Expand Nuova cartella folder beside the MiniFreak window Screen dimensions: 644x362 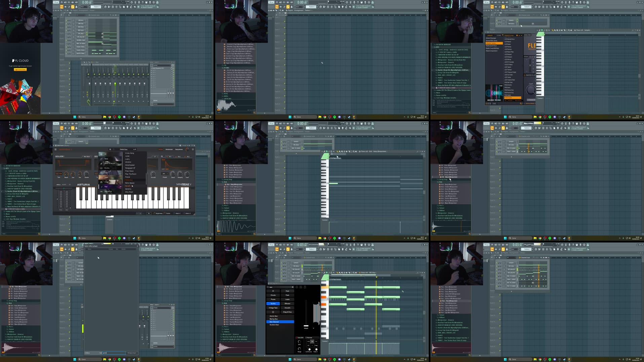click(x=10, y=217)
